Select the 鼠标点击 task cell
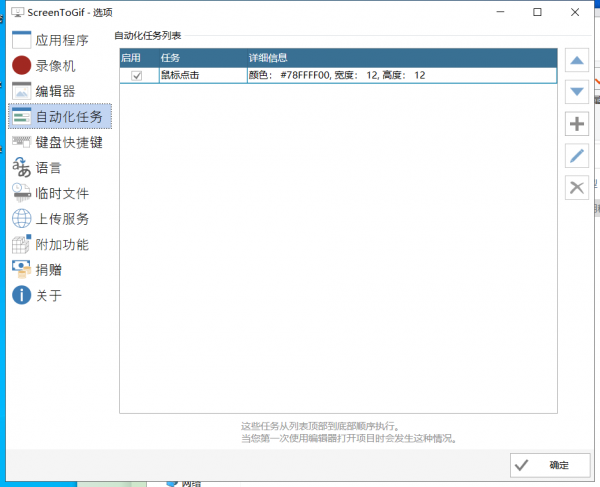 coord(203,75)
